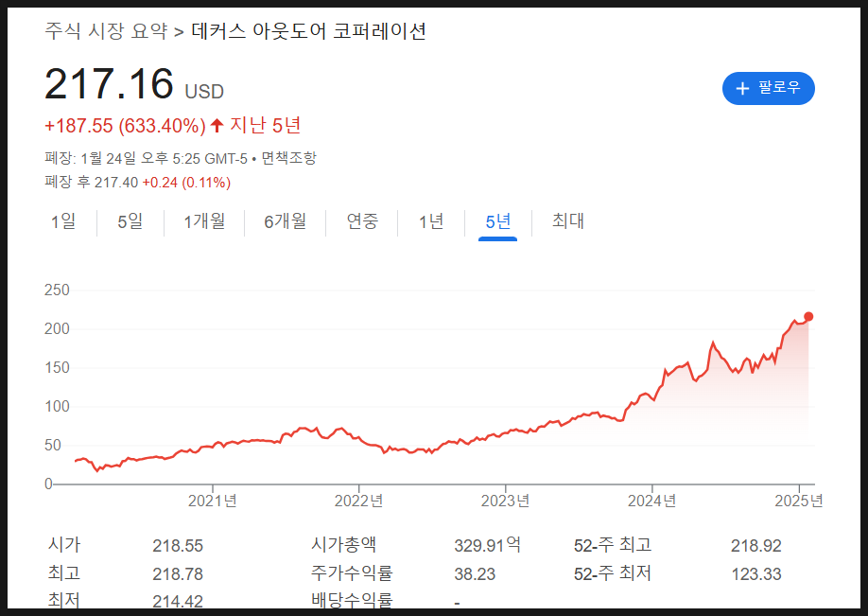
Task: Click the 시가총액 value 329.91억
Action: pyautogui.click(x=488, y=545)
